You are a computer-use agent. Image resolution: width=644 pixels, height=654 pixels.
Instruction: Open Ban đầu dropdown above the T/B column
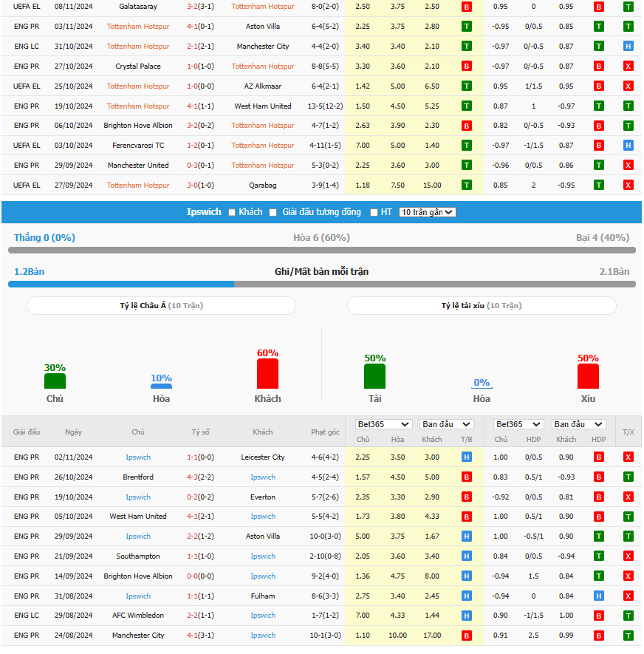446,424
